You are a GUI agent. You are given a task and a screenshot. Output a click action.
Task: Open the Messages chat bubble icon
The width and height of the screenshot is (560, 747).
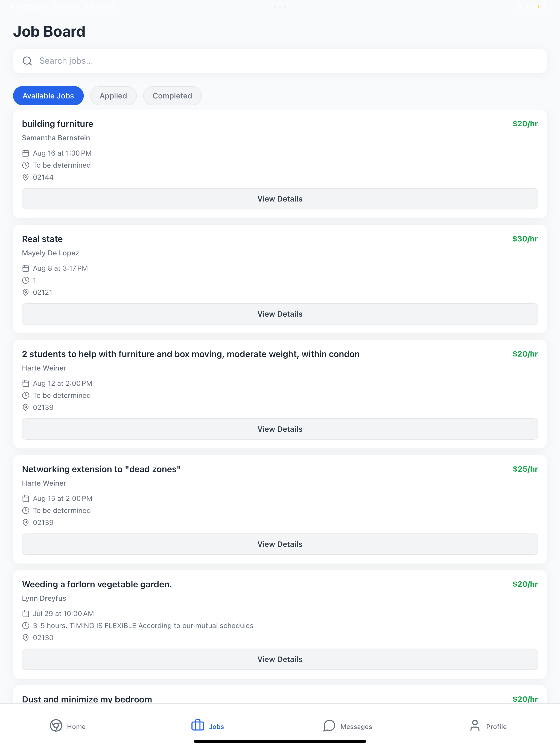coord(329,725)
